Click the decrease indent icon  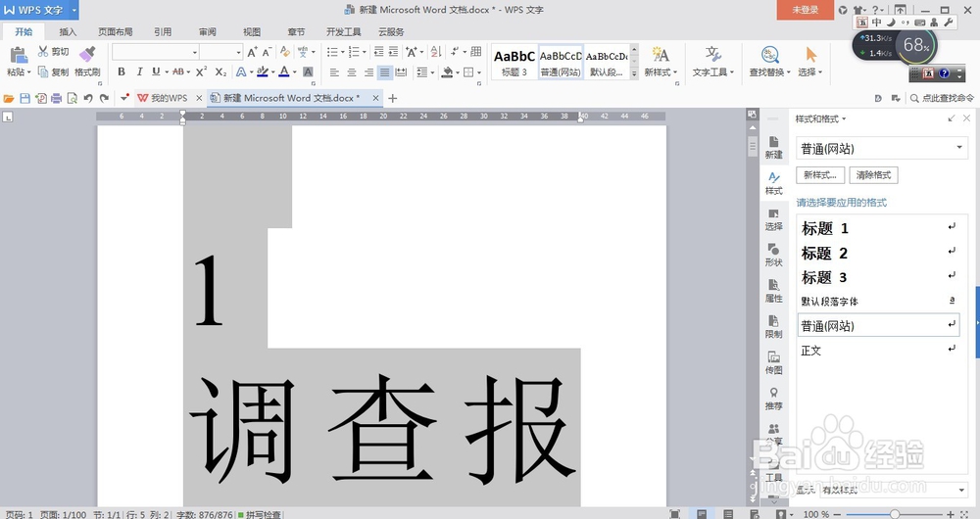(x=378, y=52)
